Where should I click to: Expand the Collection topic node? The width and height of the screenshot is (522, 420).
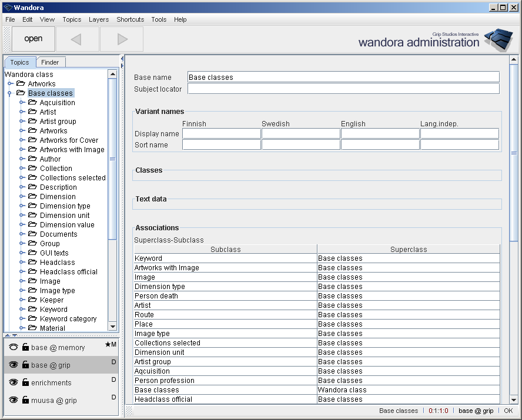click(x=22, y=169)
